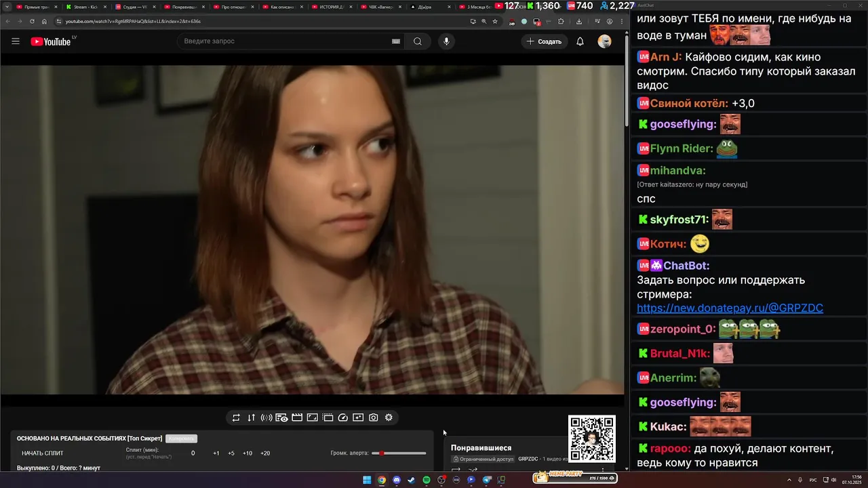This screenshot has width=868, height=488.
Task: Click the gray copy button beside the split title
Action: (x=181, y=439)
